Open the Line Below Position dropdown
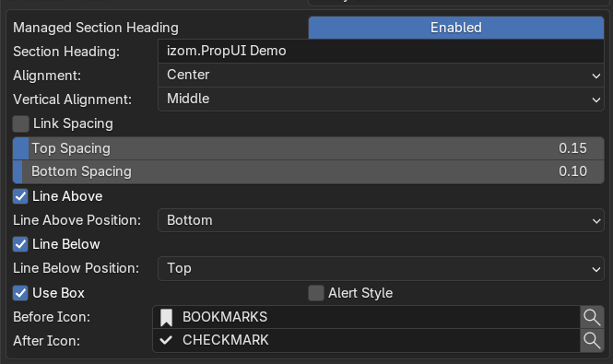 (382, 268)
